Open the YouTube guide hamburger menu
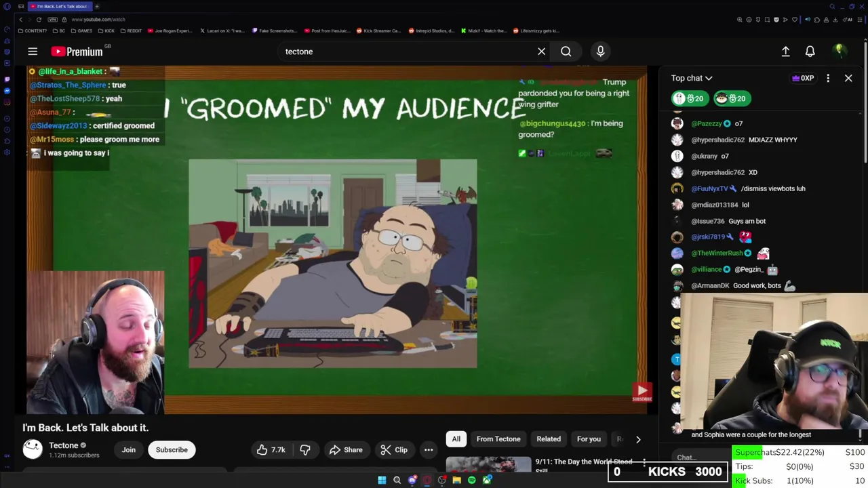Viewport: 868px width, 488px height. pos(33,52)
